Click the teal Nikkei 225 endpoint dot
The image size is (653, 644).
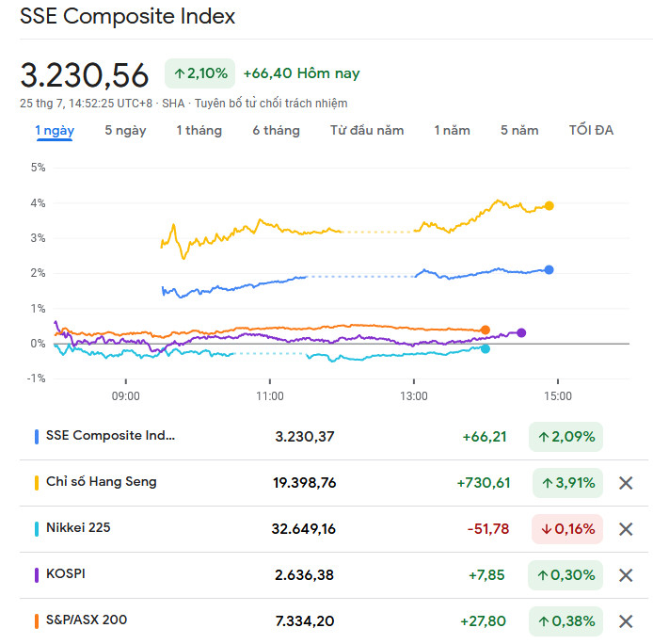[x=486, y=348]
